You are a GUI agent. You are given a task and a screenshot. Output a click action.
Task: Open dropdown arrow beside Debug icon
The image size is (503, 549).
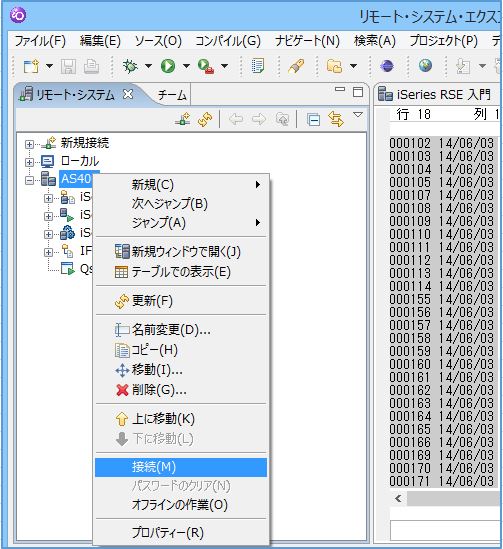pyautogui.click(x=148, y=66)
